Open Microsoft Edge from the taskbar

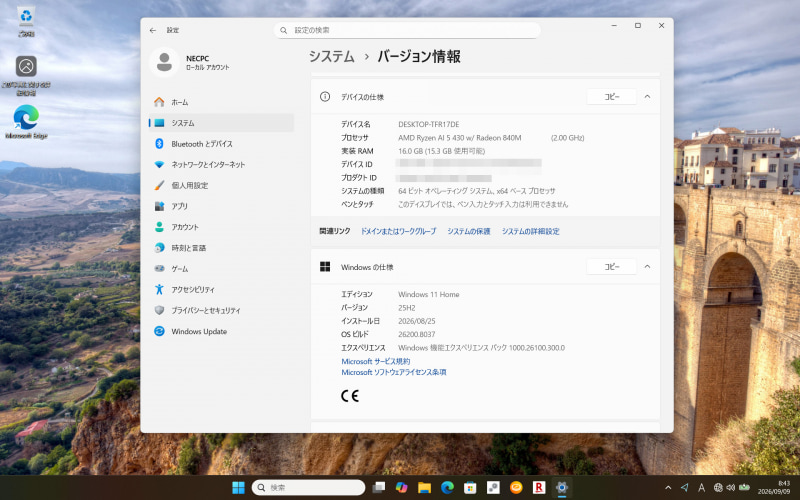pos(447,488)
